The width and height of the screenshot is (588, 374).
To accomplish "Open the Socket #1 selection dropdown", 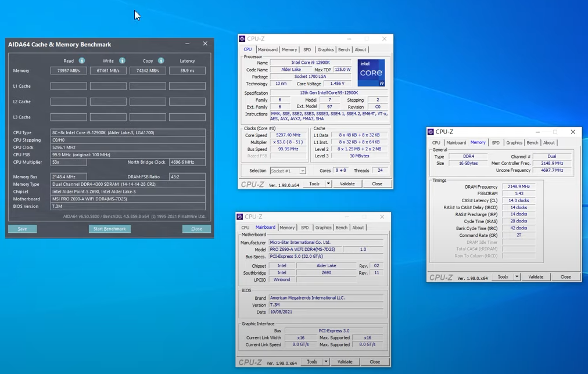I will pos(288,171).
